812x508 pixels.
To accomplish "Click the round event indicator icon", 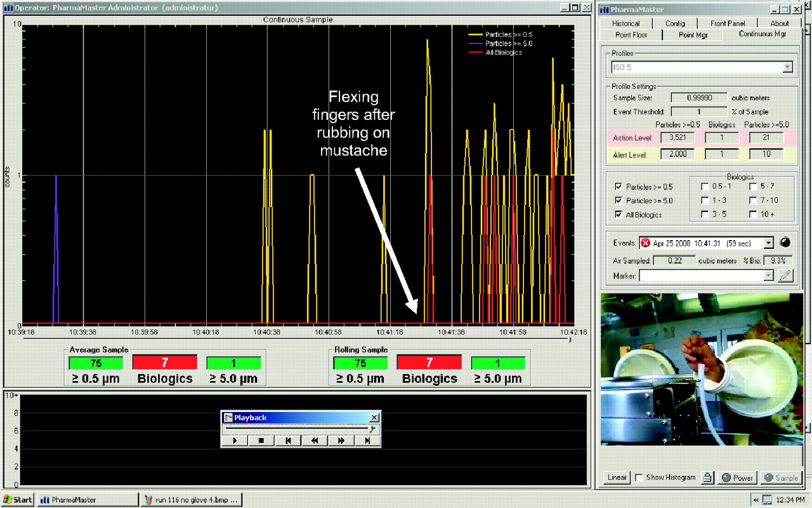I will pos(785,242).
